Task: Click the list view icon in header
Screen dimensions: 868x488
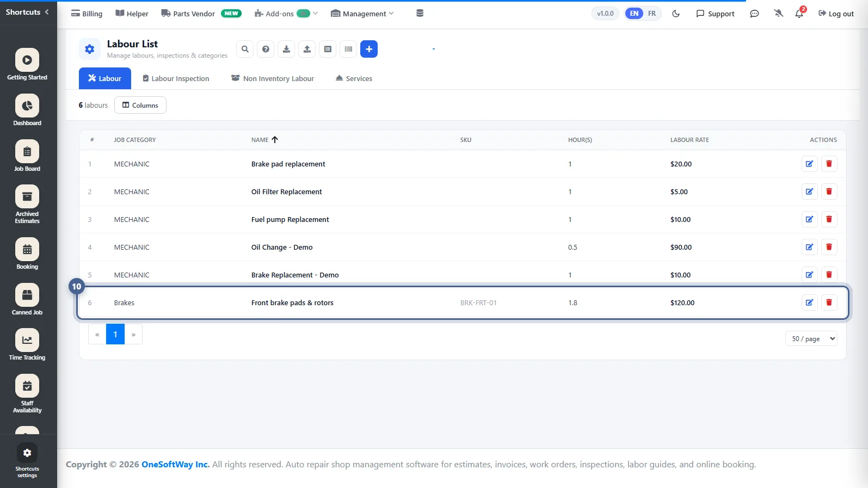Action: [x=328, y=49]
